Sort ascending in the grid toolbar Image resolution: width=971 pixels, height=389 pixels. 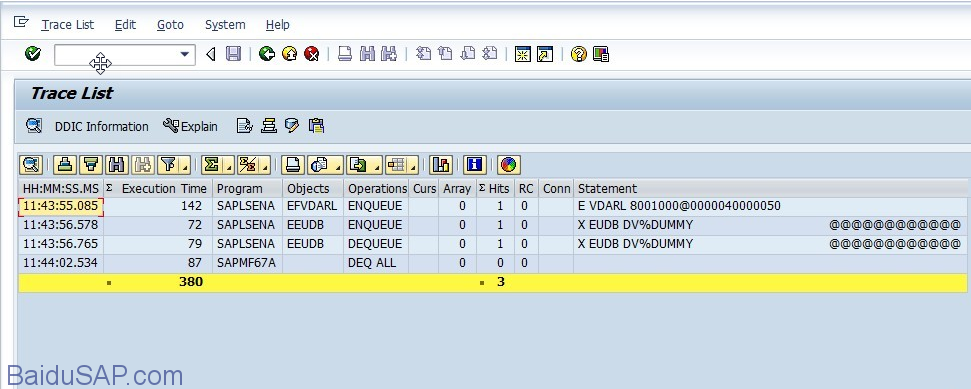[x=65, y=165]
